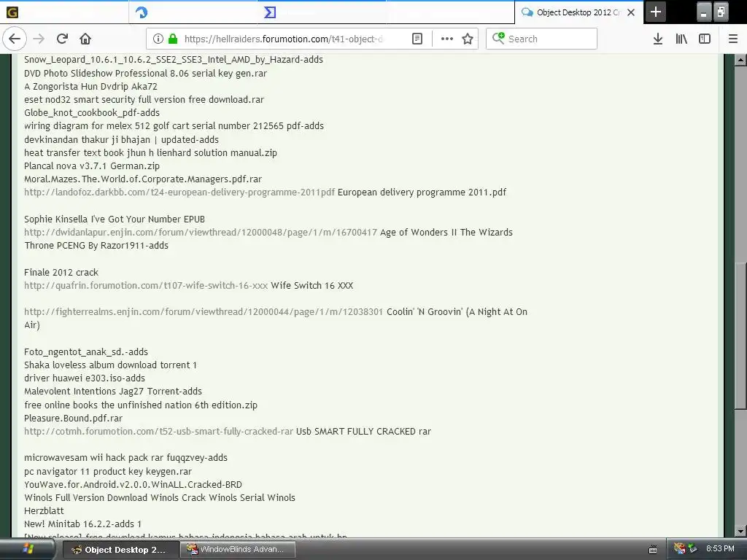Click text 'microwavesam wii hack pack rar fuqqzvey-adds'
The image size is (747, 560).
click(x=125, y=458)
